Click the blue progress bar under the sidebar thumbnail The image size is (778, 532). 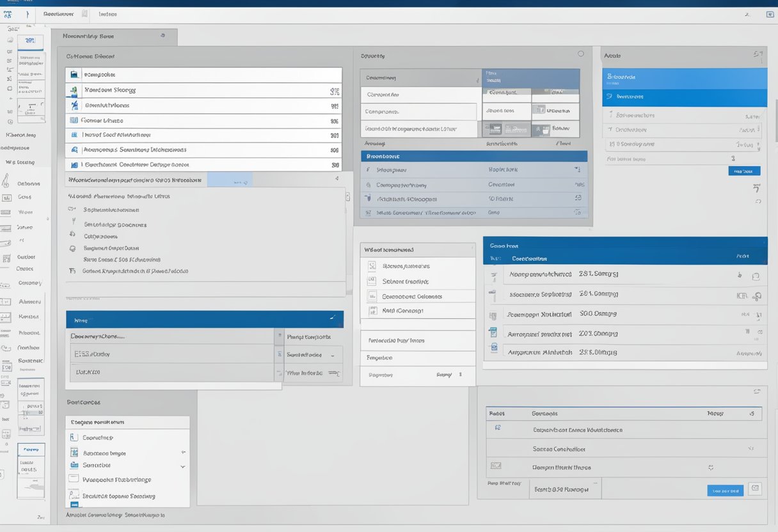[x=30, y=49]
